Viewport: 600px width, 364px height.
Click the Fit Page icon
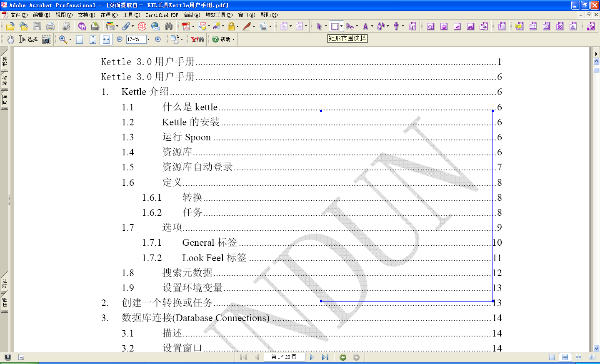click(x=93, y=39)
